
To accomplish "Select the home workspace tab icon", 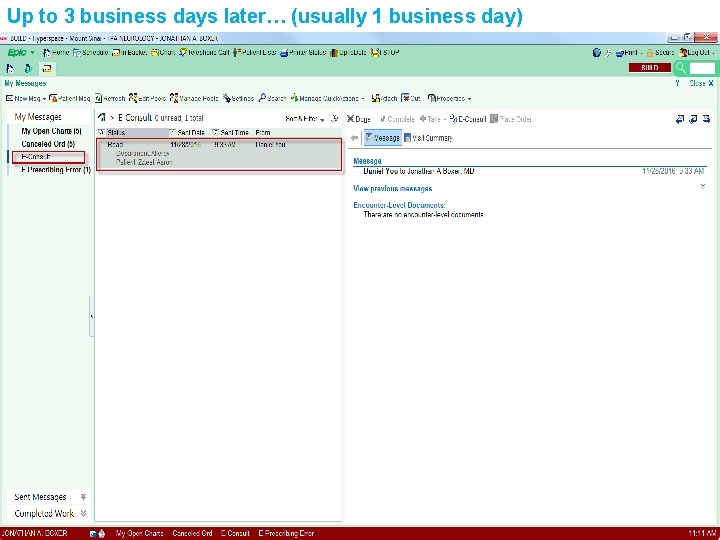I will 10,68.
